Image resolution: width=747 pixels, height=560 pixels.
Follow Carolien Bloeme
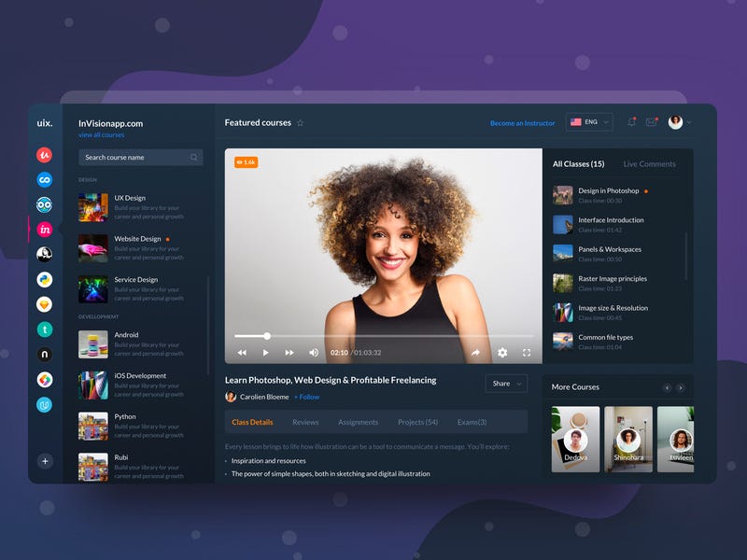307,397
